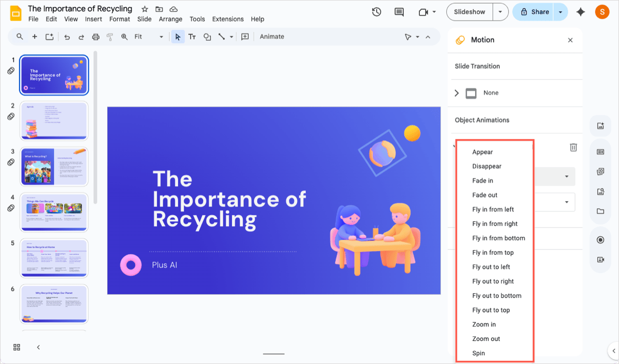
Task: Click the Share button
Action: click(x=533, y=12)
